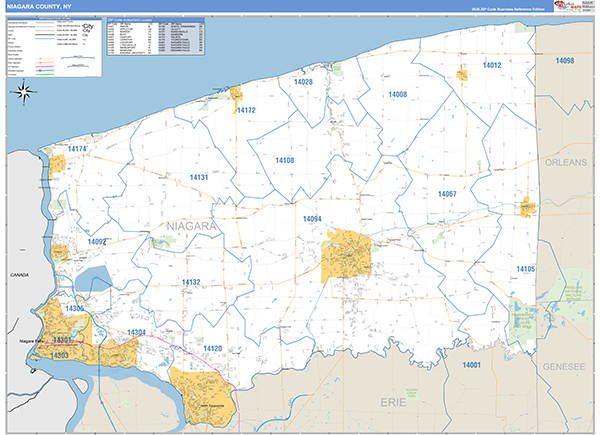Select the 14131 ZIP code label
The height and width of the screenshot is (435, 600).
(199, 177)
